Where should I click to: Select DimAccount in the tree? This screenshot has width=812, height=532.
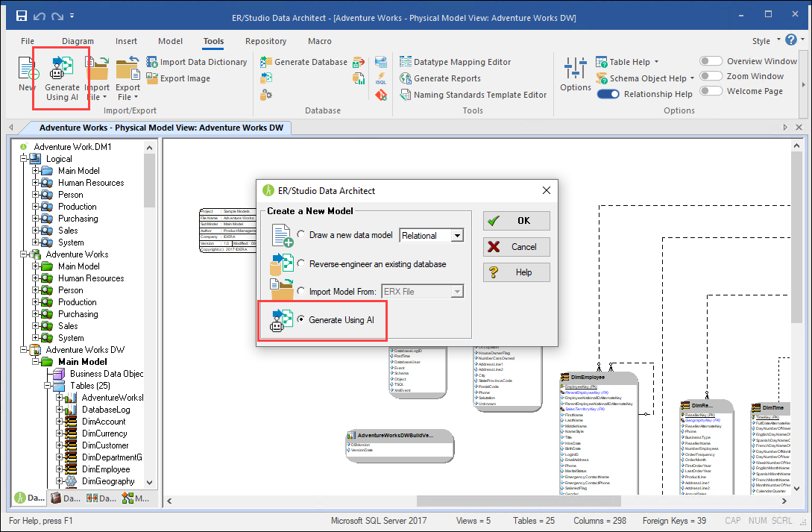tap(104, 421)
